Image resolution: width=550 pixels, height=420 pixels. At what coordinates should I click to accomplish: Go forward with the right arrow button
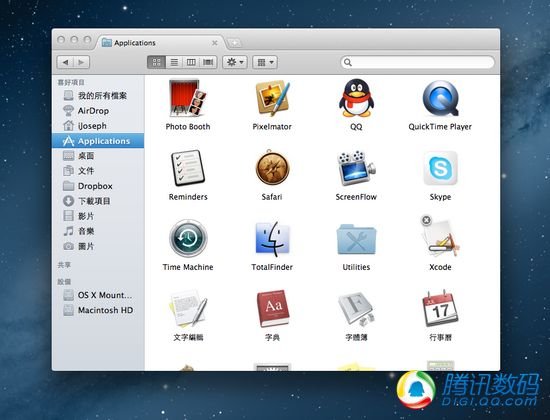click(81, 62)
